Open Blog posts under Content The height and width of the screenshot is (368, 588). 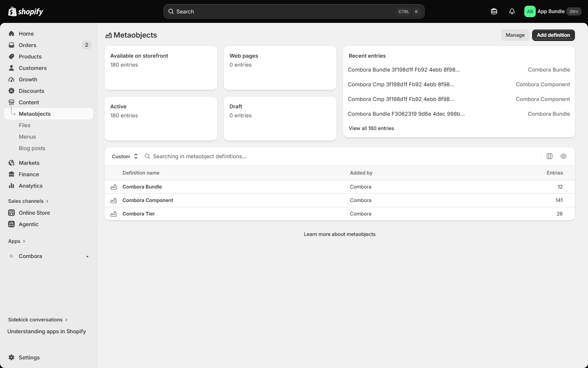tap(32, 148)
